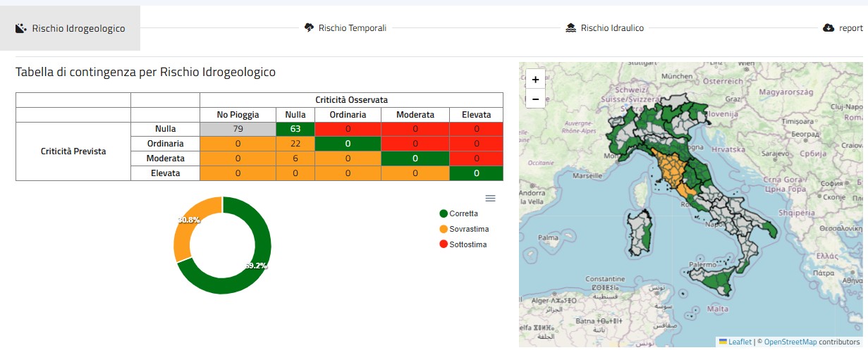Click the landslide icon beside Rischio Idrogeologico
This screenshot has width=868, height=355.
[21, 29]
